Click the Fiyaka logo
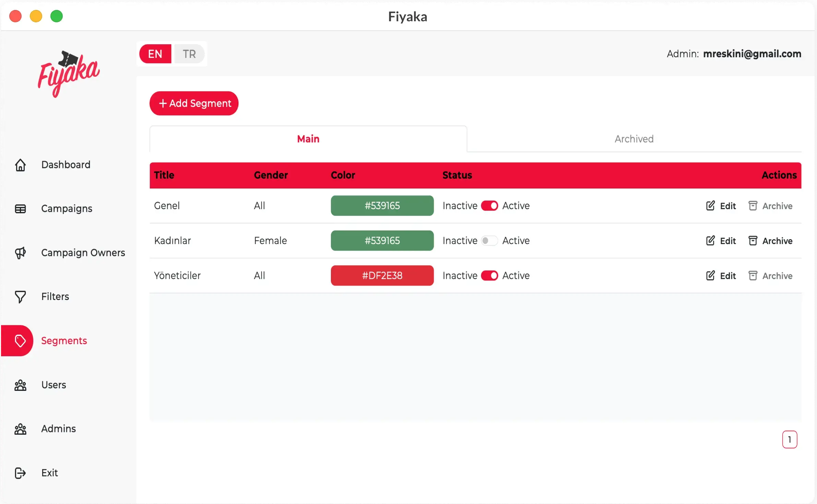 click(69, 74)
